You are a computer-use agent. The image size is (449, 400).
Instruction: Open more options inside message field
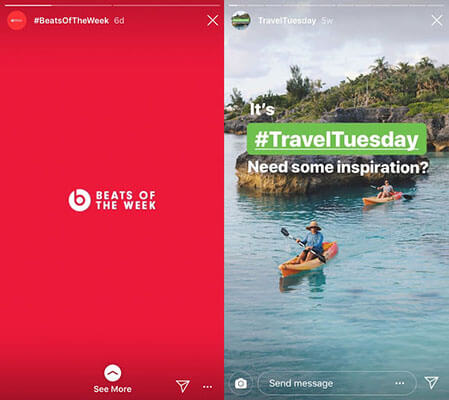click(x=399, y=383)
